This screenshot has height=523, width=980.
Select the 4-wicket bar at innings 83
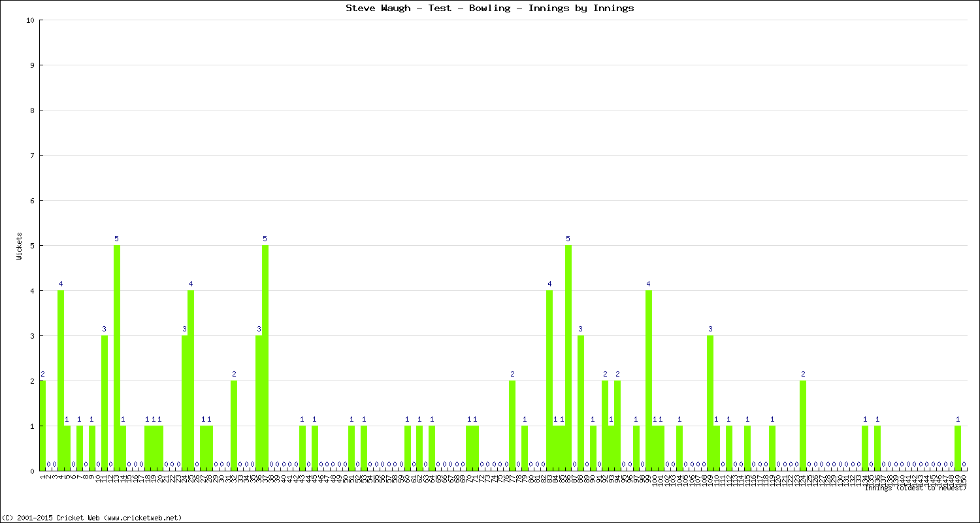[x=550, y=380]
